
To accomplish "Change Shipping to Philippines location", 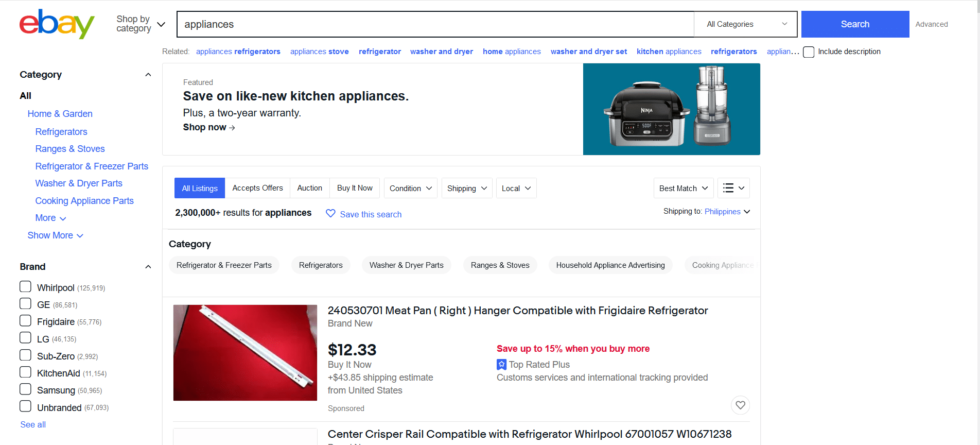I will click(727, 212).
